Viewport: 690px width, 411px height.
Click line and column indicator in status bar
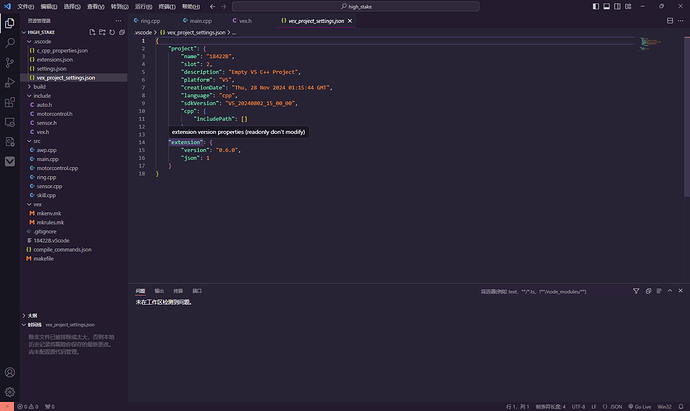(x=518, y=407)
